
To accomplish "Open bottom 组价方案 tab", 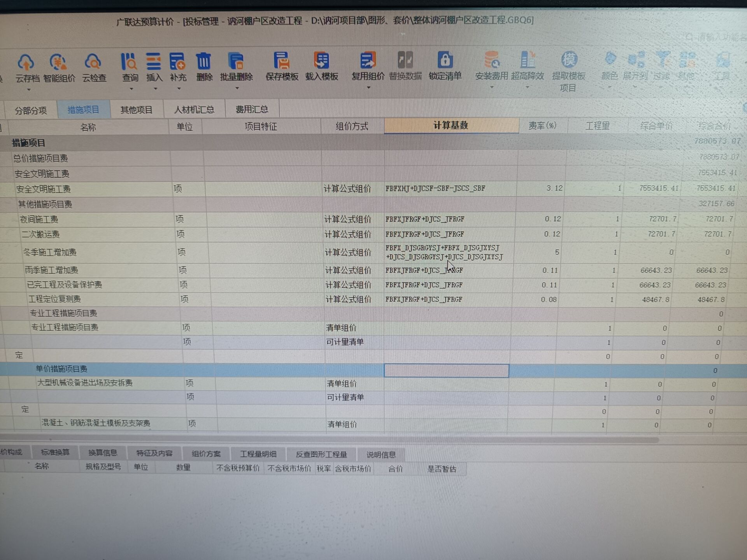I will coord(206,453).
